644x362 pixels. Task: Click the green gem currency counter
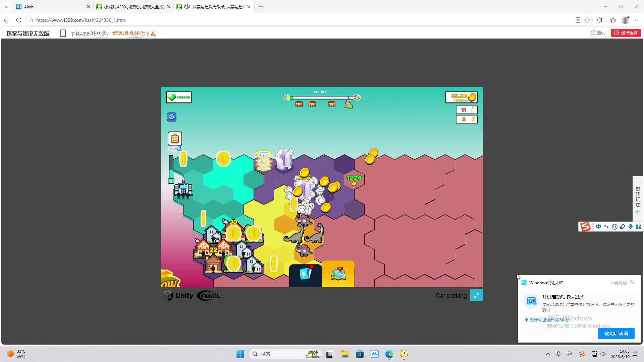[179, 97]
